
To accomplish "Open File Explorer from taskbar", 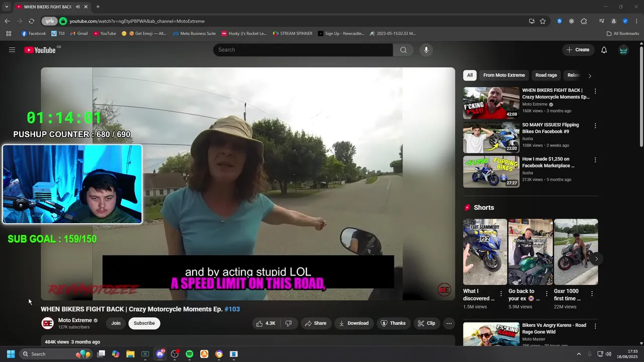I will point(130,354).
